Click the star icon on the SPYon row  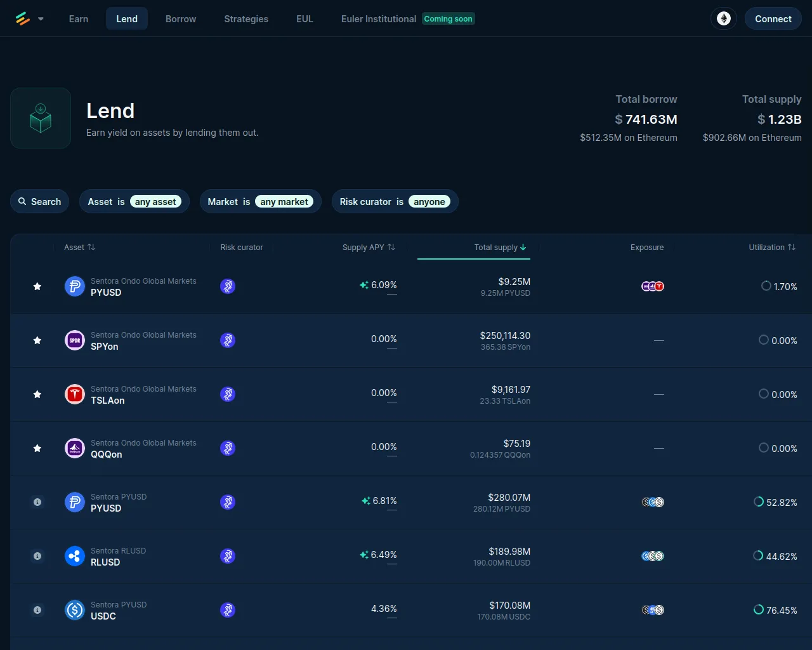37,341
